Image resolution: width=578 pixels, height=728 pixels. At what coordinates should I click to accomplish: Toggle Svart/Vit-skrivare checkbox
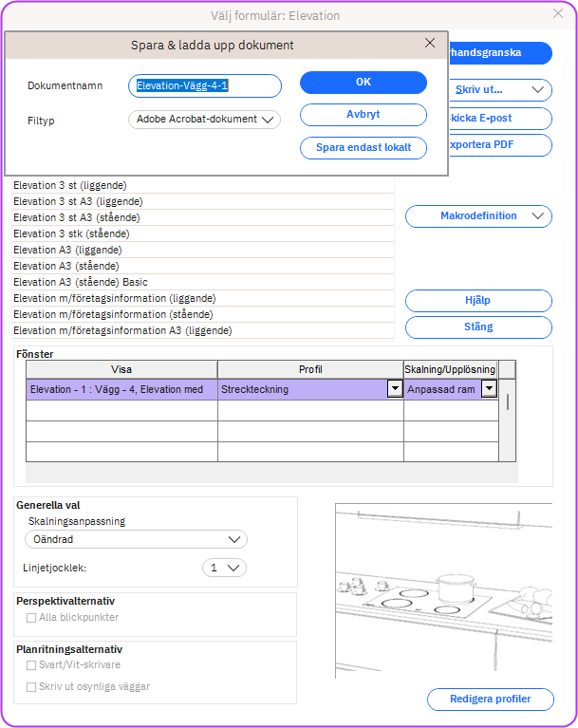(32, 665)
